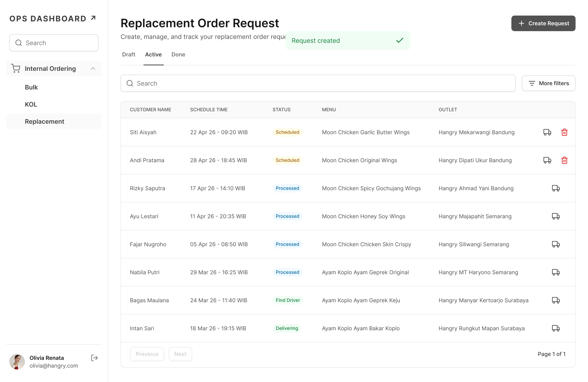Open OPS Dashboard external link arrow

93,18
